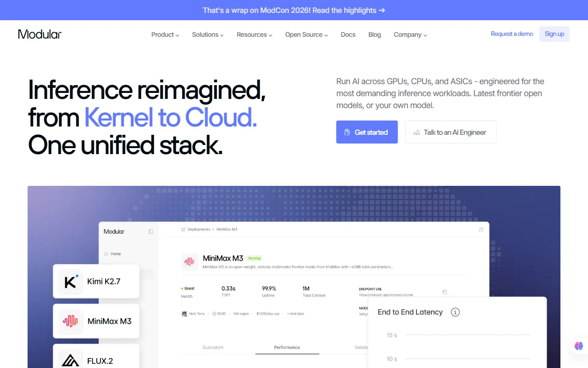Switch to the Performance tab

point(287,347)
